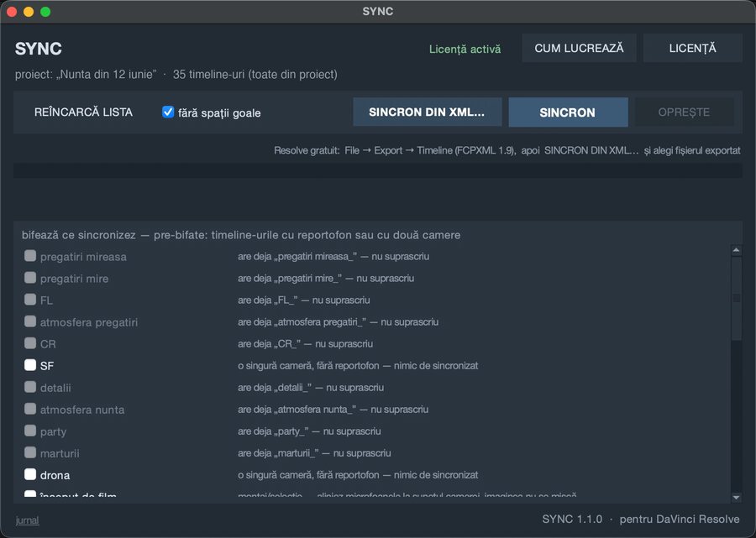Click the list scroll down arrow
Viewport: 756px width, 538px height.
point(736,498)
